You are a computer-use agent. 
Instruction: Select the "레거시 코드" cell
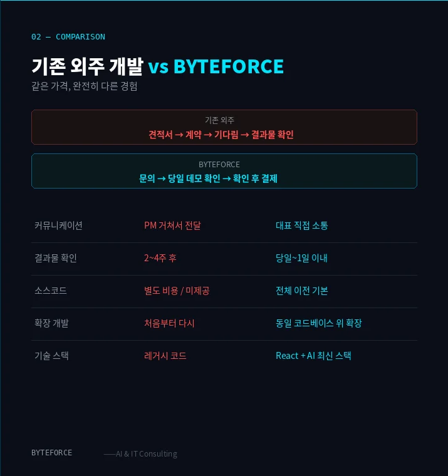coord(165,356)
